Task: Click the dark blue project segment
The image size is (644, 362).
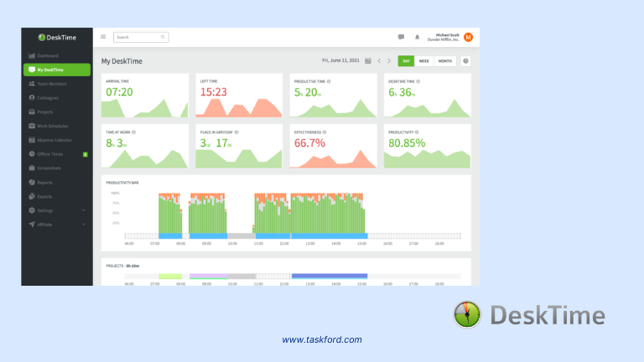Action: (330, 277)
